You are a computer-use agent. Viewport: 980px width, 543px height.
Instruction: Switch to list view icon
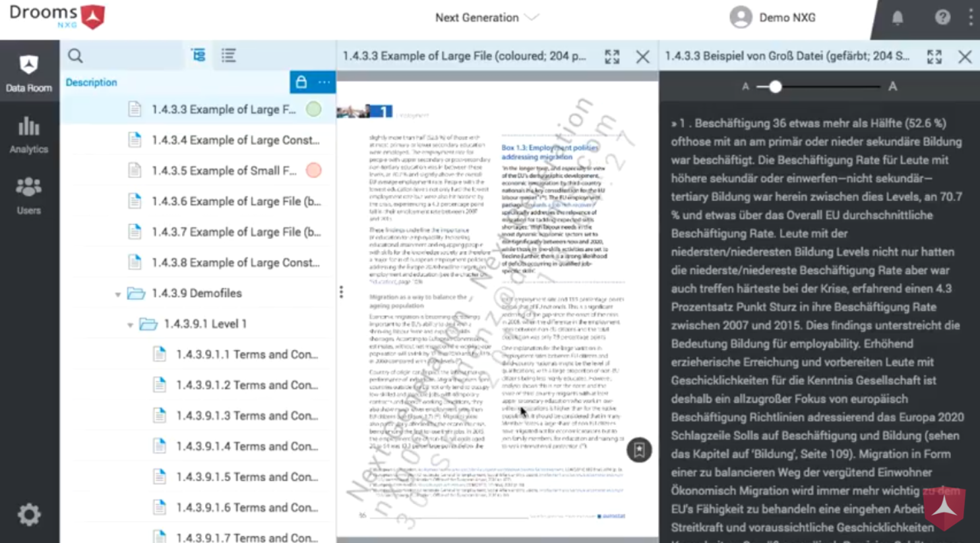228,56
